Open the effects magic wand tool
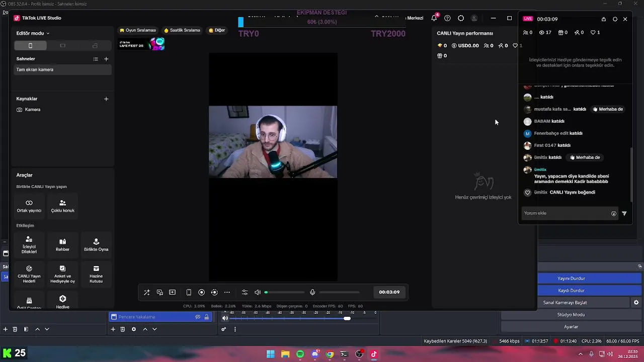Viewport: 644px width, 362px height. click(146, 292)
